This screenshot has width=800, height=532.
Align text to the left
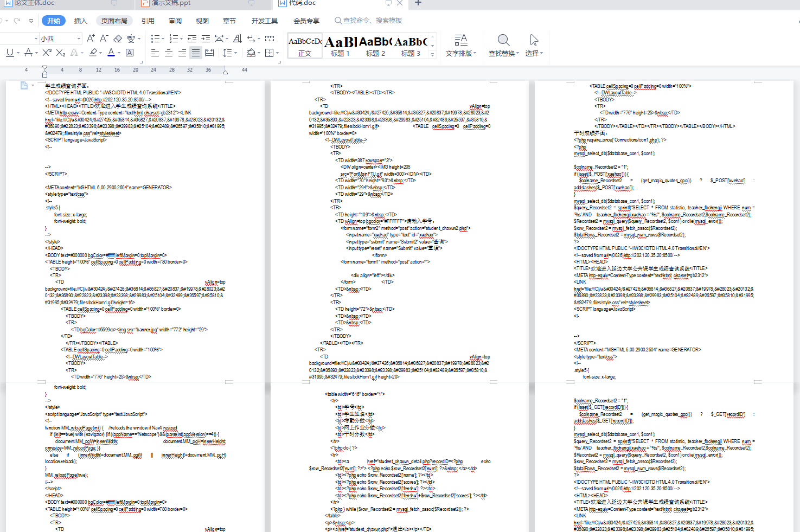coord(155,53)
